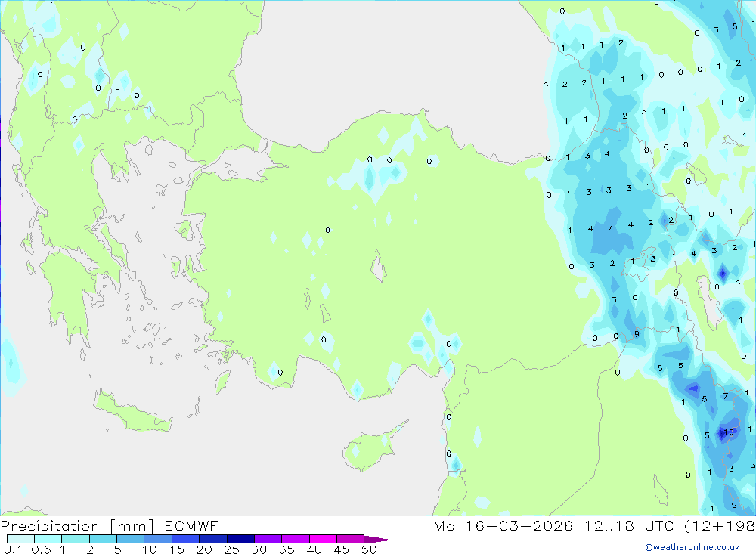Click the 25–30 mm navy legend swatch
The height and width of the screenshot is (554, 756).
[x=240, y=539]
